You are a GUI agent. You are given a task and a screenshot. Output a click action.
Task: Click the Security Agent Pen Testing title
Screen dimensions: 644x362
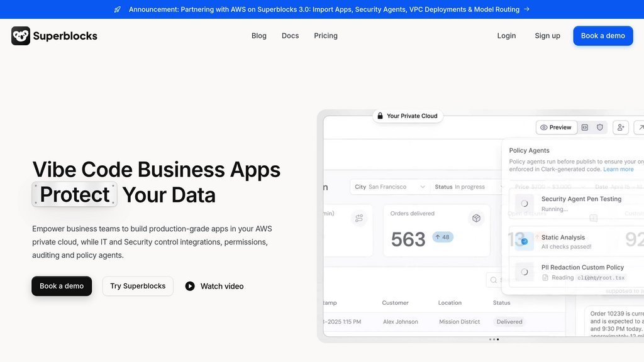point(581,199)
